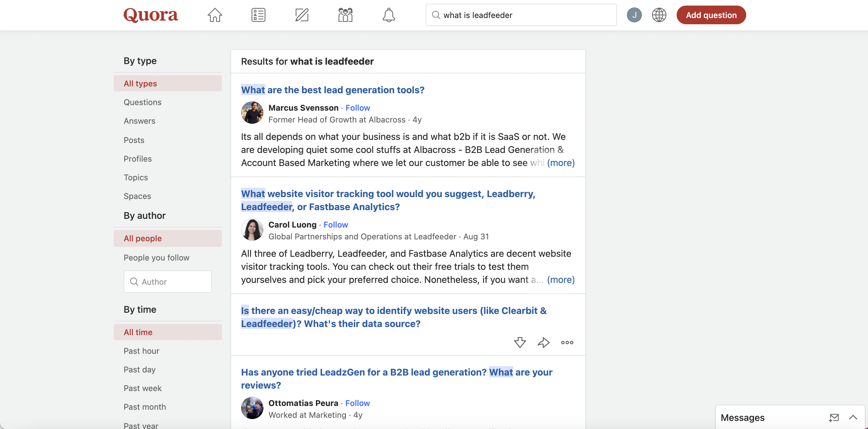Open the language globe icon
Screen dimensions: 868x429
[659, 15]
